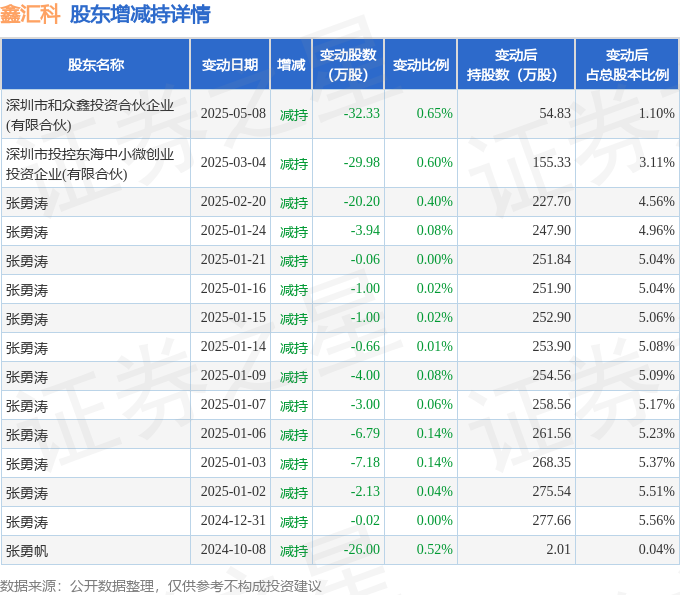Click the post-change holding 277.66
The image size is (680, 595).
click(552, 520)
